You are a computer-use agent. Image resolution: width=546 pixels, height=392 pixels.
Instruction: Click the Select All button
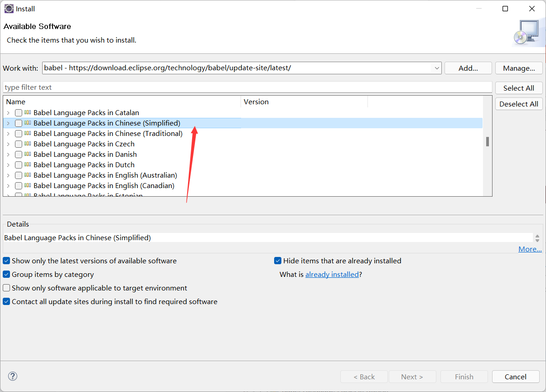(519, 88)
